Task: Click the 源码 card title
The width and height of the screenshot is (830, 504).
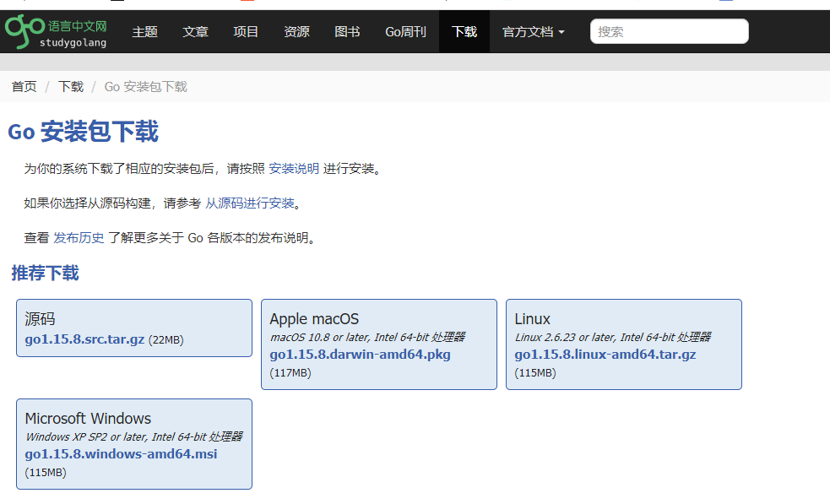Action: click(x=40, y=319)
